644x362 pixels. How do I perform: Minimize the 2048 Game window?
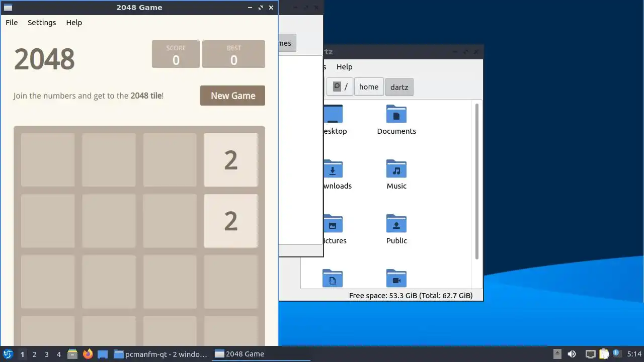pos(250,8)
